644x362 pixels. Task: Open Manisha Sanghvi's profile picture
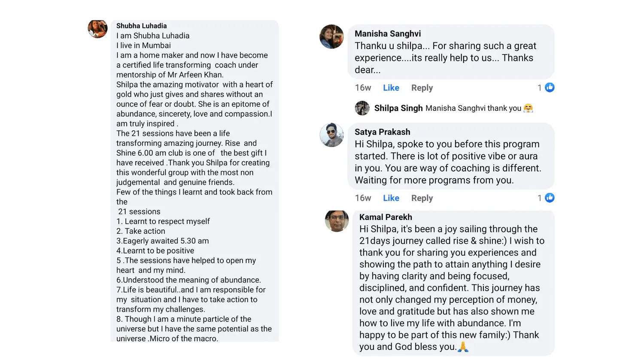(331, 36)
